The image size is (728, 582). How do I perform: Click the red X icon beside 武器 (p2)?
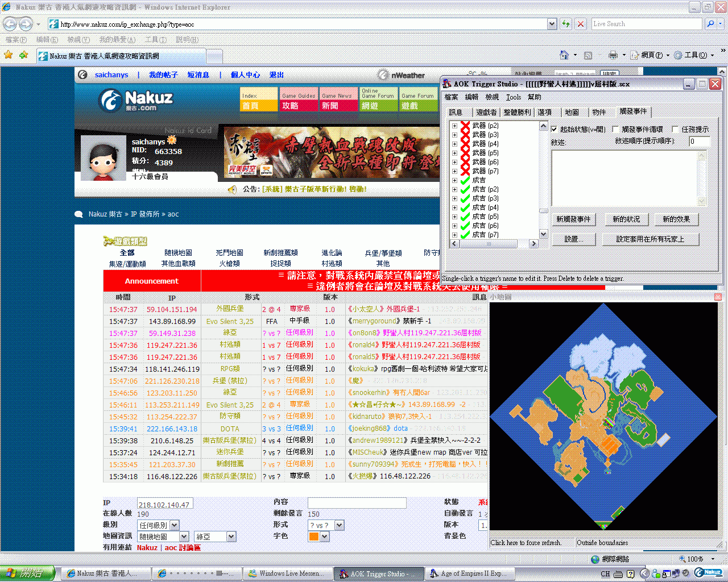coord(465,126)
